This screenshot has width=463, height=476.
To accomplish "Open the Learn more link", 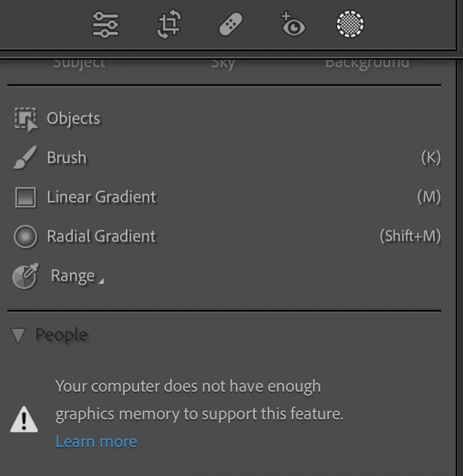I will point(96,441).
